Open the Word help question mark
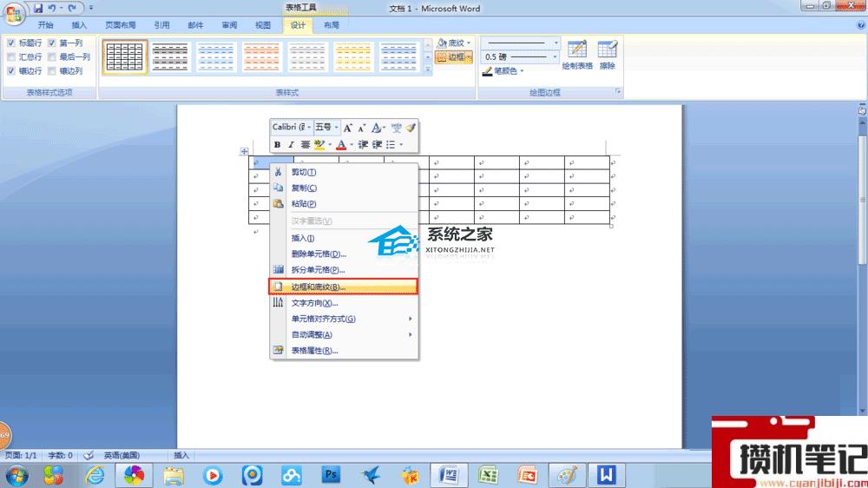868x488 pixels. coord(861,25)
